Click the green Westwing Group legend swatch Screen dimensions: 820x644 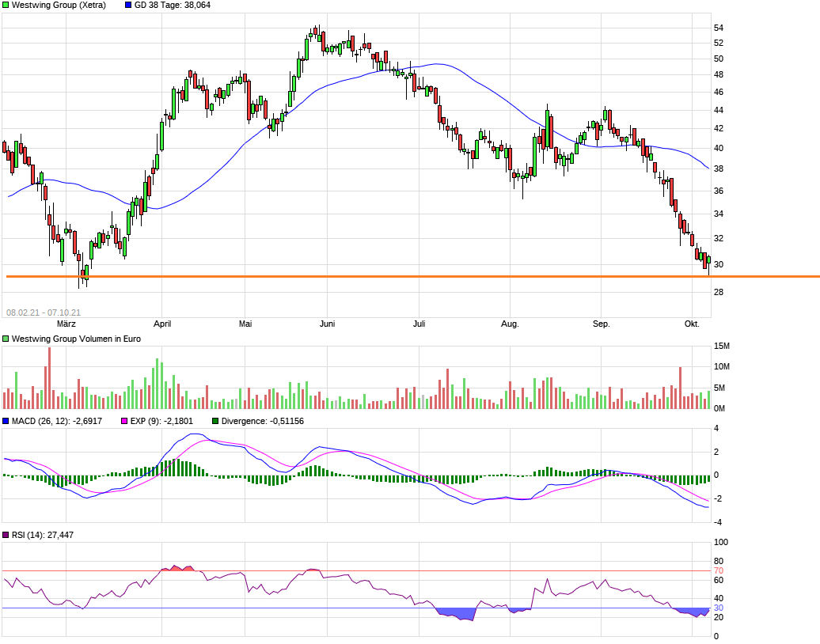6,6
